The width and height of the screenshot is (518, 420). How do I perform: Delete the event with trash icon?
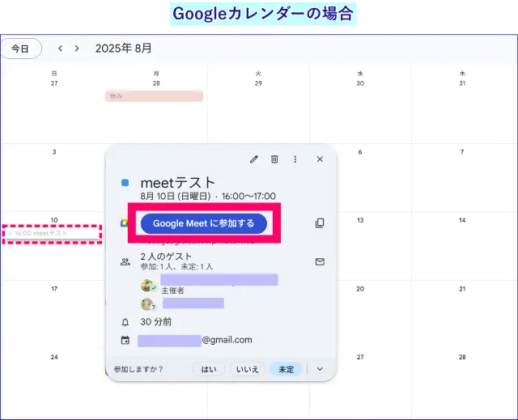[274, 159]
